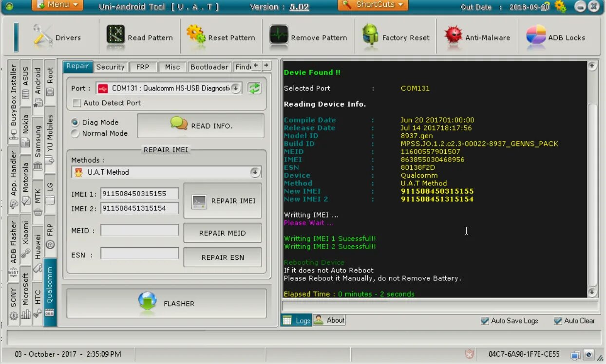Image resolution: width=606 pixels, height=364 pixels.
Task: Run the Reset Pattern tool
Action: pyautogui.click(x=221, y=37)
